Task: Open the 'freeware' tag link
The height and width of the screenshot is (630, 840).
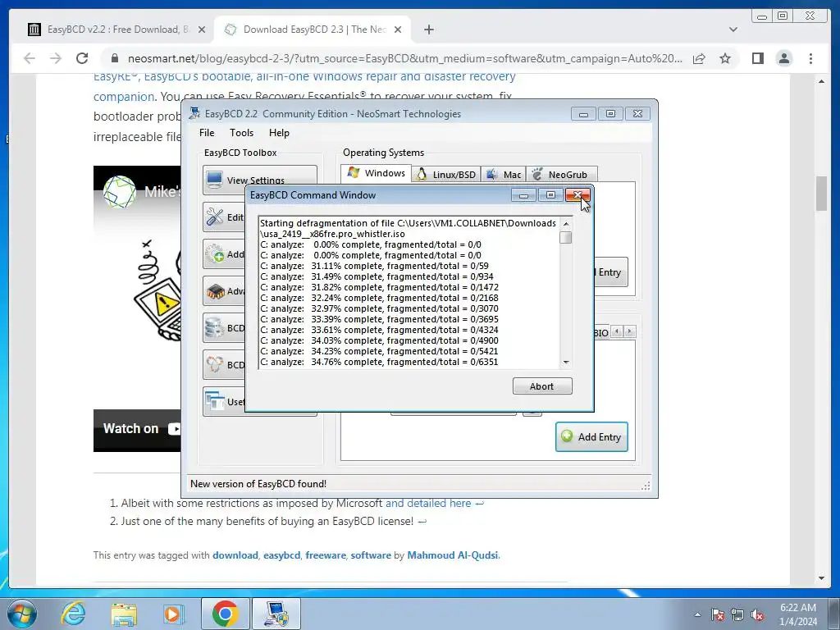Action: click(326, 555)
